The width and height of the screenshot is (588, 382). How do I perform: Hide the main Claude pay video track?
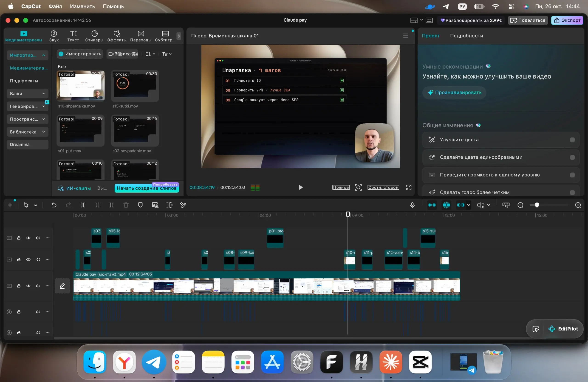tap(28, 286)
